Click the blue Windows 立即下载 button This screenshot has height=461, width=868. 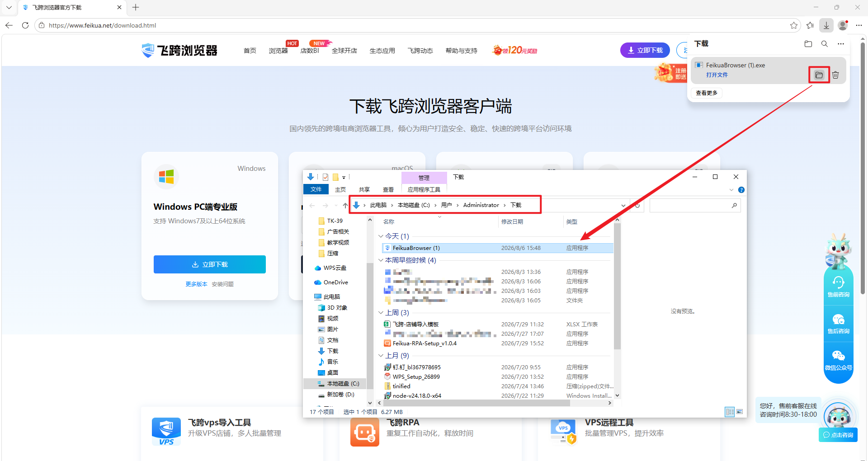[x=210, y=264]
